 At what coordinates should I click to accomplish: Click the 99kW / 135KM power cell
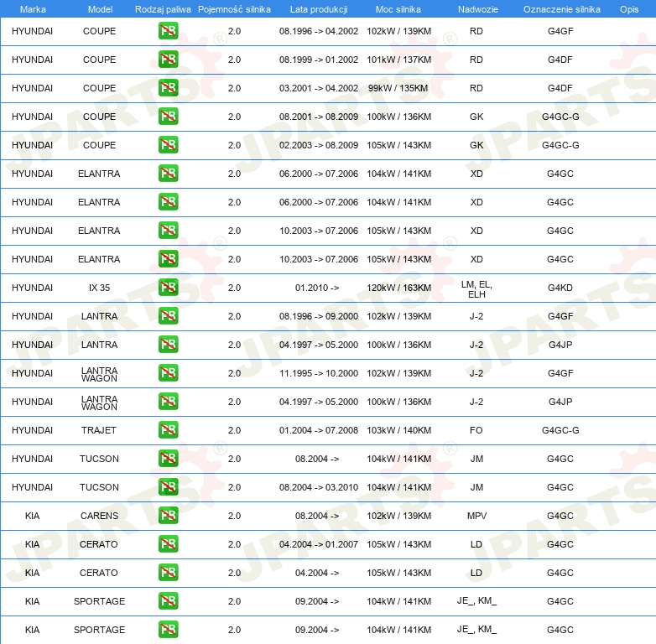pos(398,88)
